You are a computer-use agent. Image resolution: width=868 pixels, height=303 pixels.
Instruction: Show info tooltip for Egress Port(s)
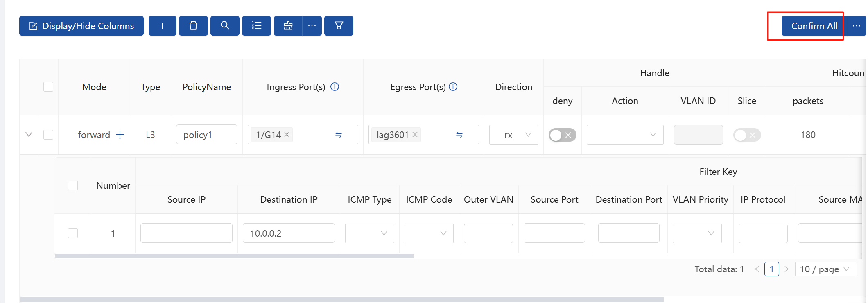[453, 87]
